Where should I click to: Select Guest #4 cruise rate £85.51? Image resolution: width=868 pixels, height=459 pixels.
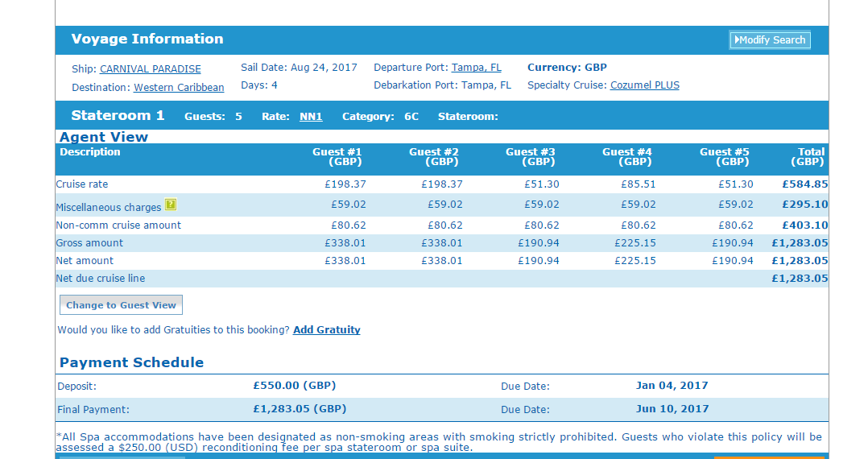[x=639, y=184]
